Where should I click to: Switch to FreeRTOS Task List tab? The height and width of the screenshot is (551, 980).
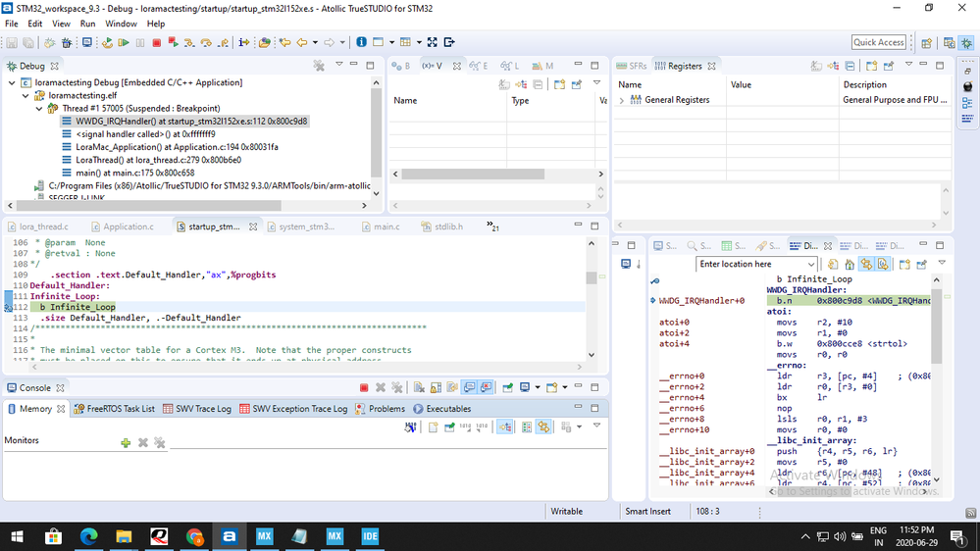(x=114, y=409)
